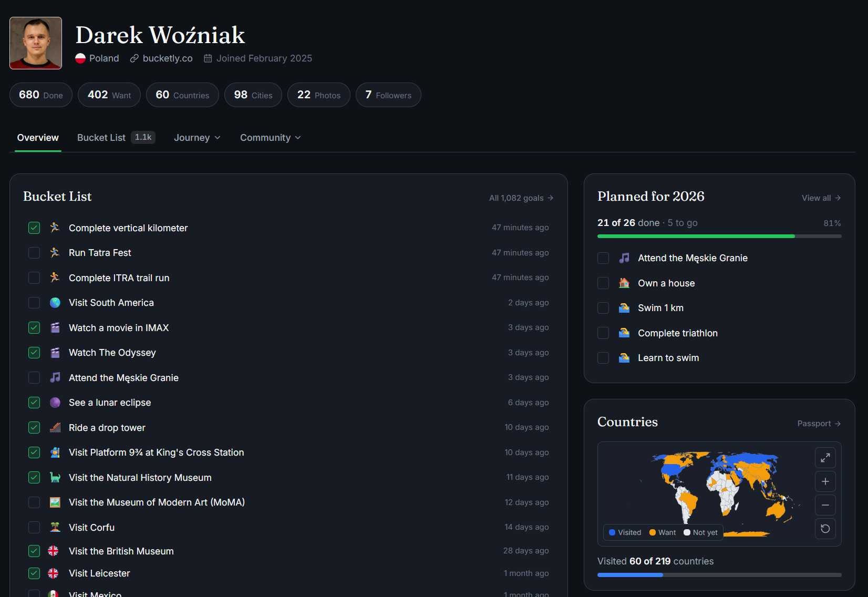Click the house icon beside Own a house
The height and width of the screenshot is (597, 868).
(624, 283)
